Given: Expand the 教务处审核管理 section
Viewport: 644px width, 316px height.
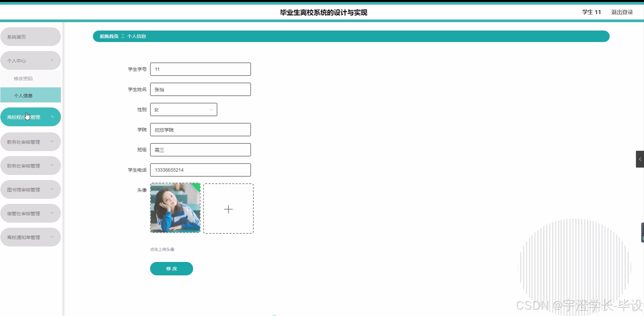Looking at the screenshot, I should coord(31,141).
